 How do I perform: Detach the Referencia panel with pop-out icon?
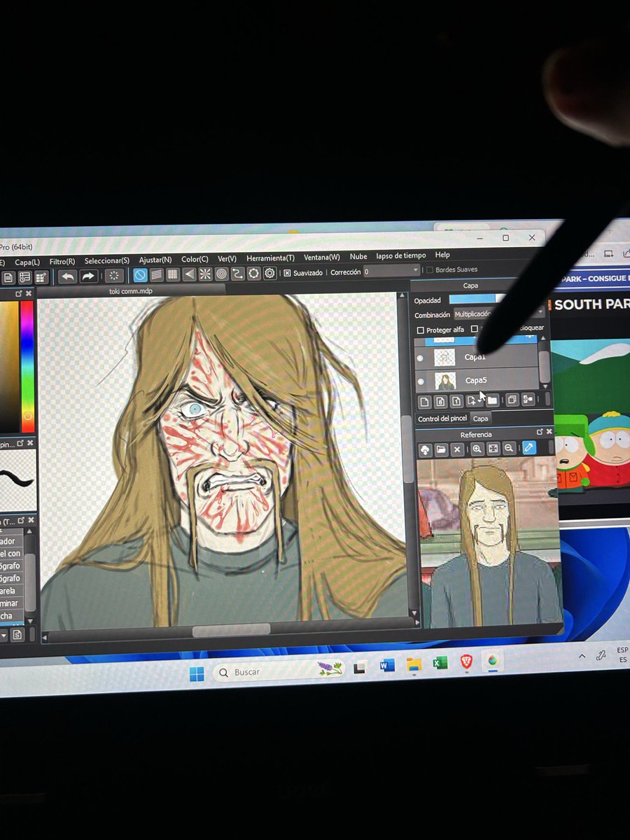(540, 432)
